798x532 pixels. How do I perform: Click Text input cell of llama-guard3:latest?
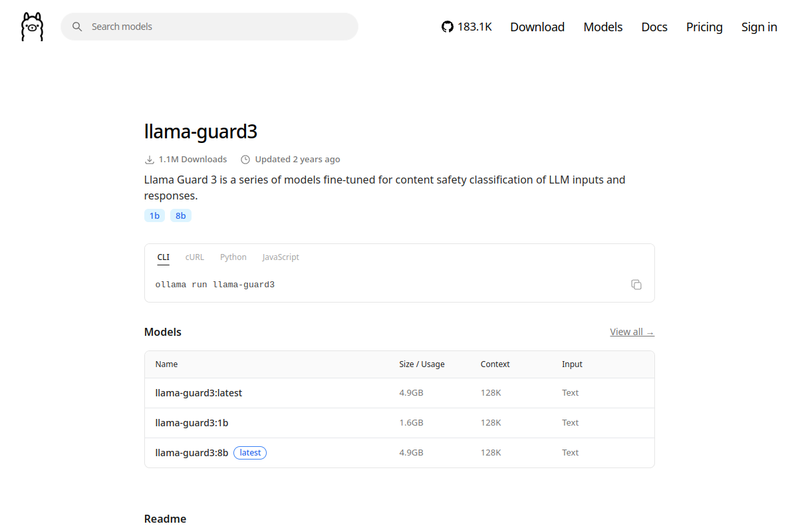point(571,393)
